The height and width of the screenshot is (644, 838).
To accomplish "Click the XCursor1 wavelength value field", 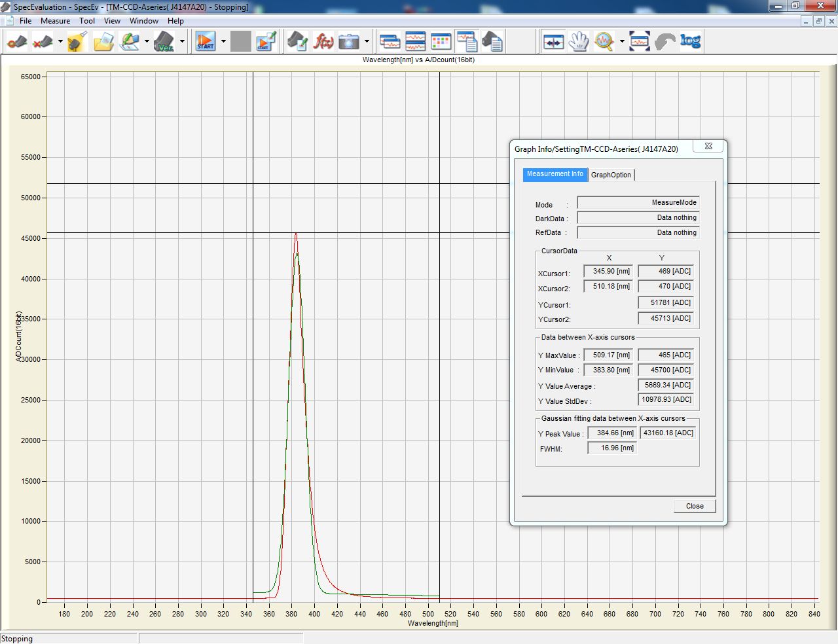I will point(608,271).
